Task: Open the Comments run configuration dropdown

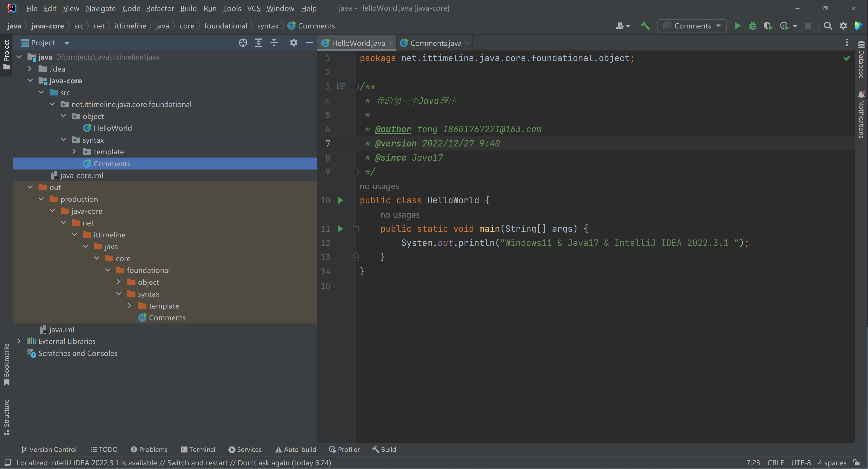Action: pyautogui.click(x=692, y=26)
